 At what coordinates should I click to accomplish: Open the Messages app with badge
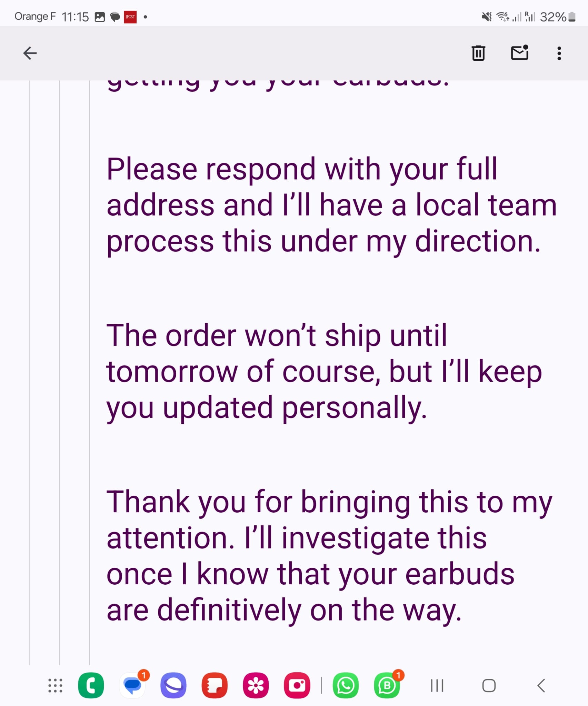[133, 685]
